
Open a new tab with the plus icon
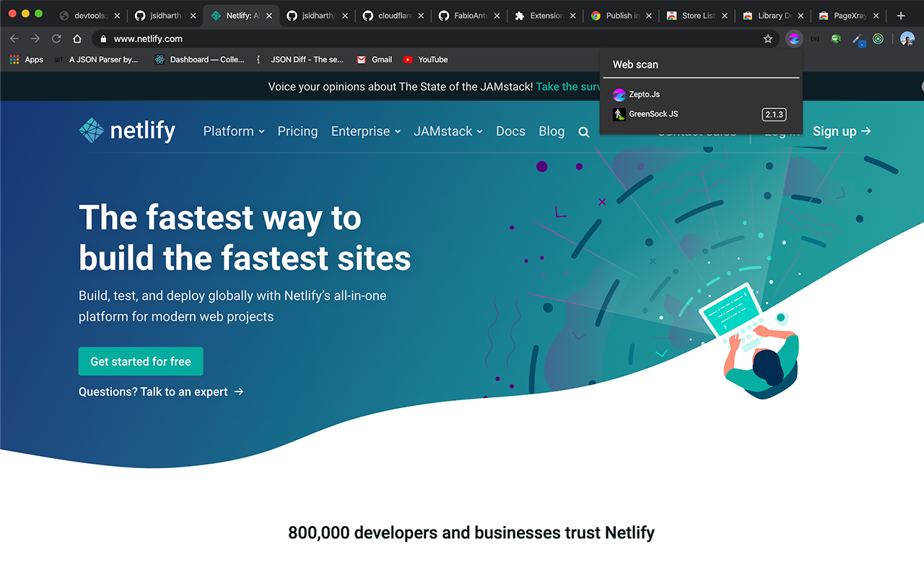pyautogui.click(x=901, y=15)
